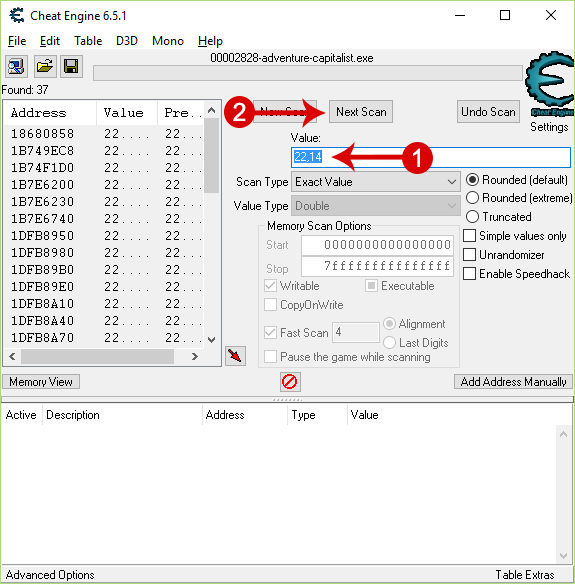The image size is (575, 584).
Task: Click the Value column header in results
Action: pyautogui.click(x=127, y=113)
